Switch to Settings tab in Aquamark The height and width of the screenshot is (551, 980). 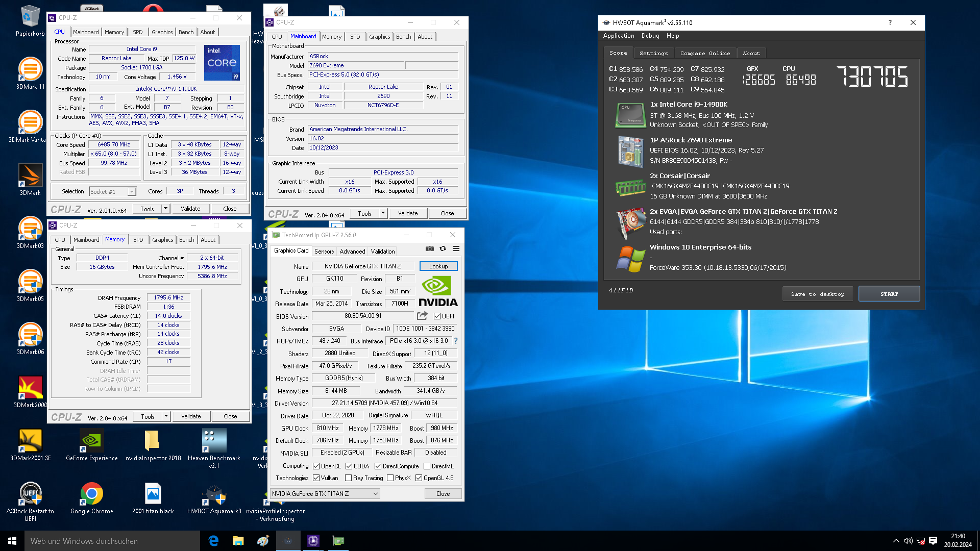point(653,53)
